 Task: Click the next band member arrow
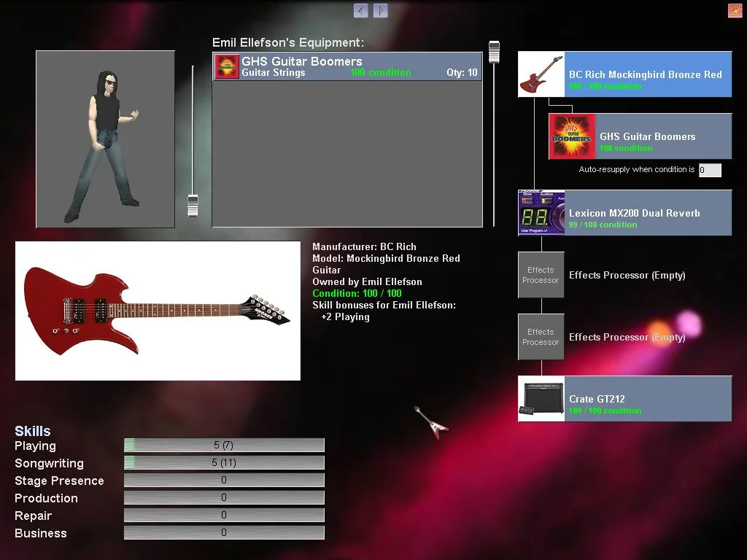[x=380, y=10]
